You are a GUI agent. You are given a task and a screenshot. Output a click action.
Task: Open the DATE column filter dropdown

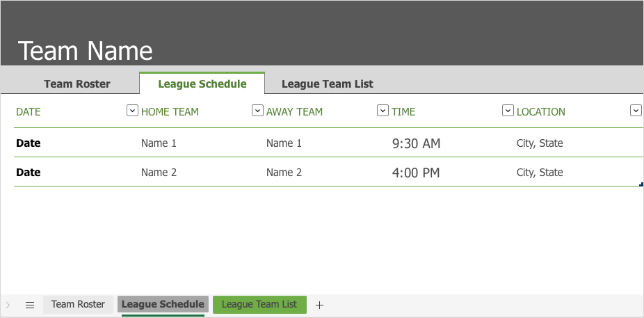point(132,111)
